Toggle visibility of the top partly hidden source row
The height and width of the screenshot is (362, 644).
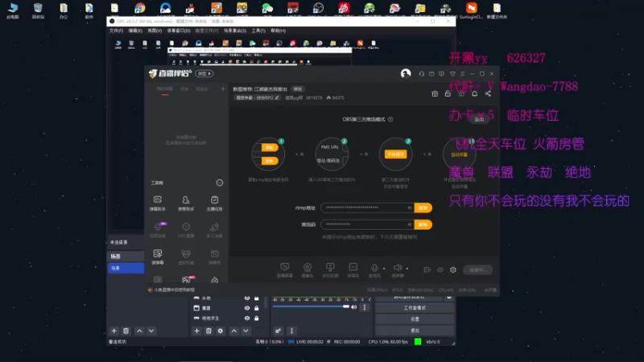(x=247, y=298)
